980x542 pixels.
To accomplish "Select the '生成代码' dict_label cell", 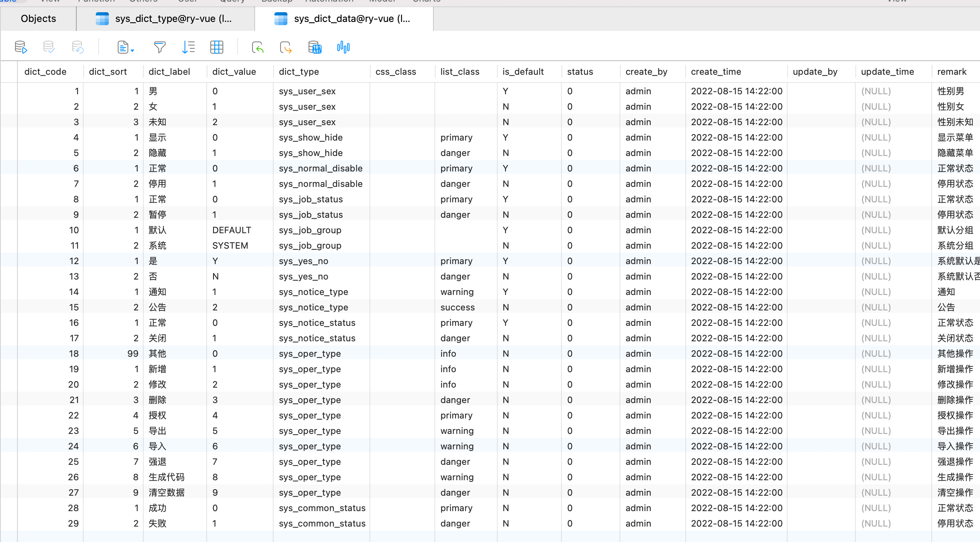I will point(175,477).
